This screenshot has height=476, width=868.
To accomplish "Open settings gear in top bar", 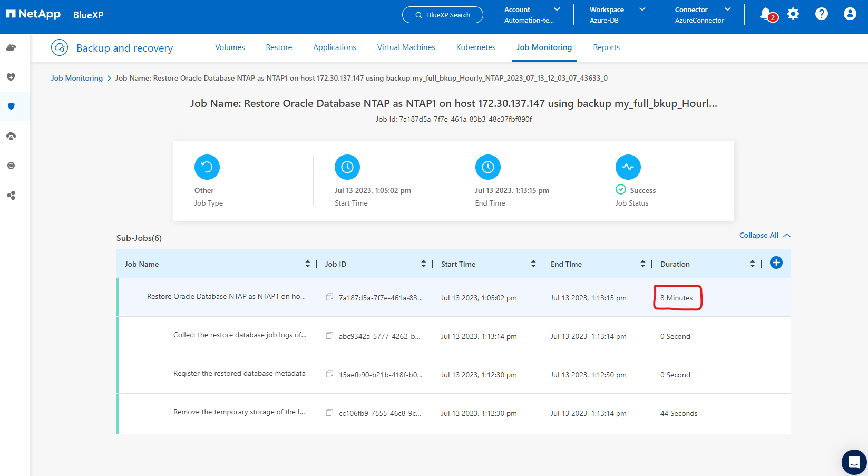I will (793, 14).
